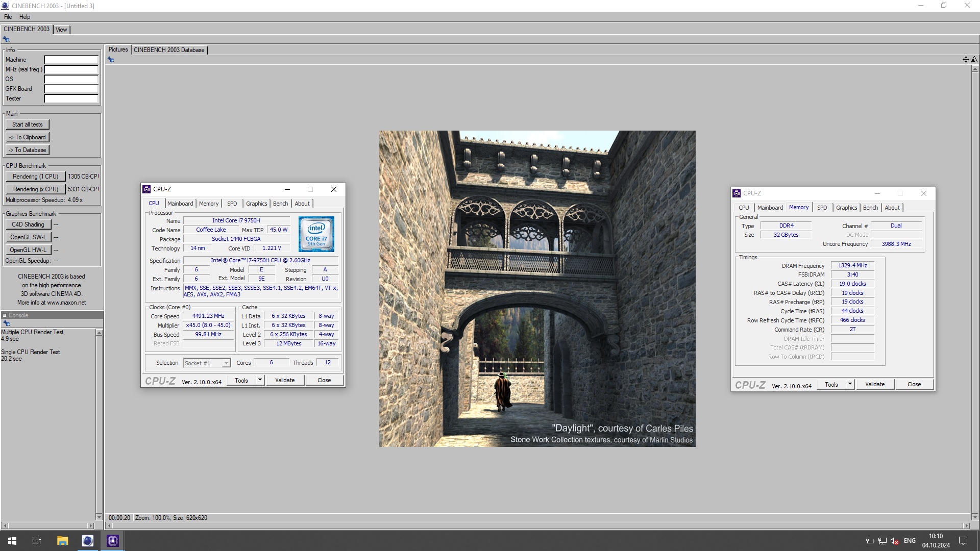Select the CINEBENCH 2003 Database tab
Viewport: 980px width, 551px height.
169,50
